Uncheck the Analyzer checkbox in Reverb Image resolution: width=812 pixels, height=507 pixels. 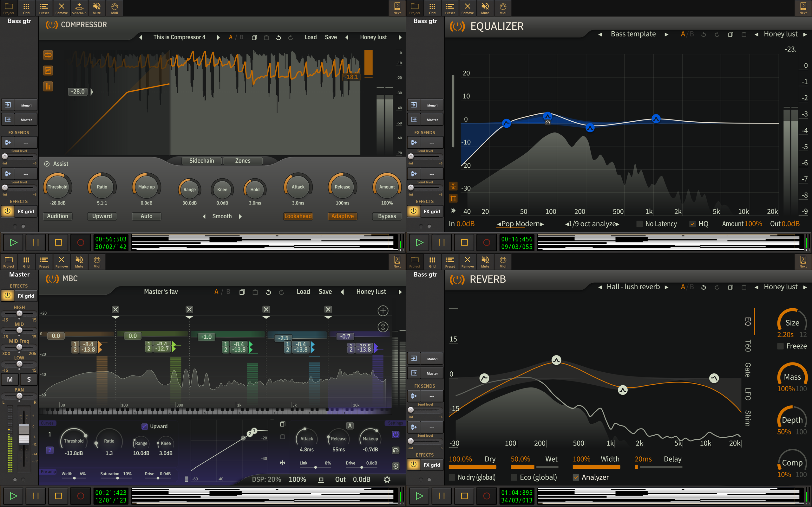pos(576,477)
